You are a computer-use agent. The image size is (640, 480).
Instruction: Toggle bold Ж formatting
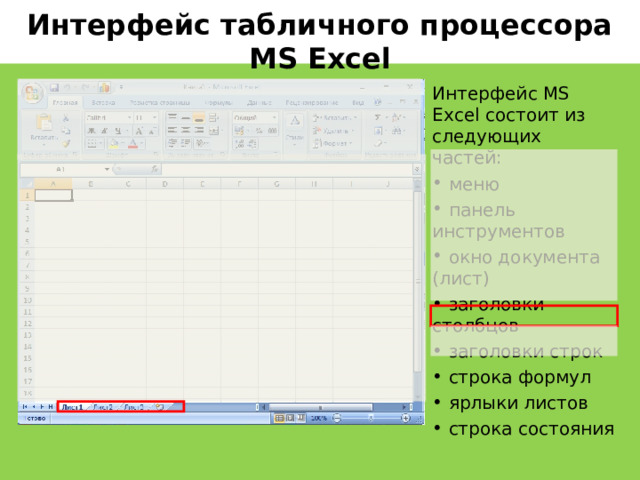[x=91, y=131]
